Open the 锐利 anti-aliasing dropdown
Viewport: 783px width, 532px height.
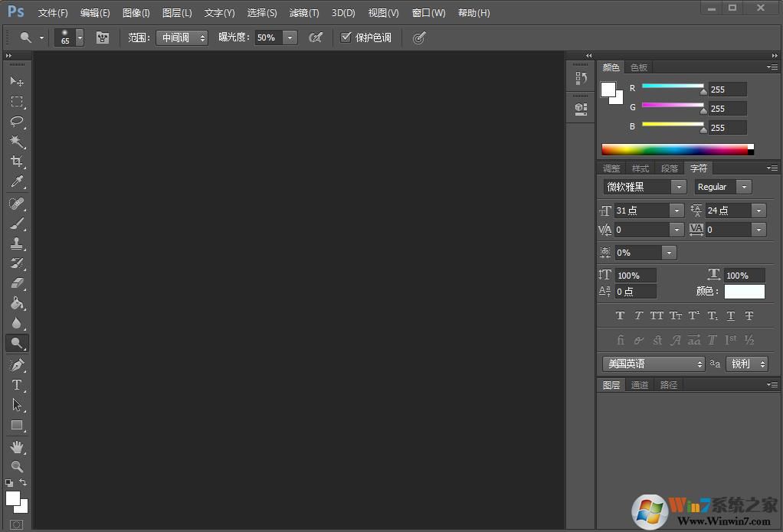(746, 364)
